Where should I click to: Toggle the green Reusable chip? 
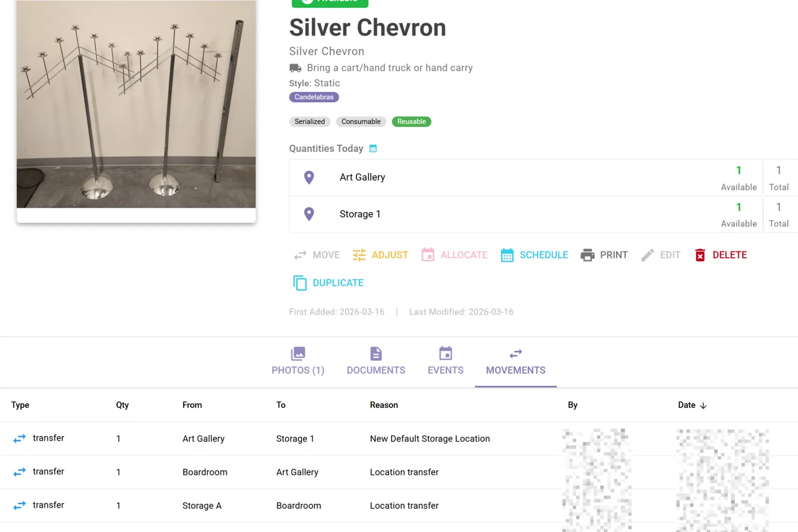[411, 122]
